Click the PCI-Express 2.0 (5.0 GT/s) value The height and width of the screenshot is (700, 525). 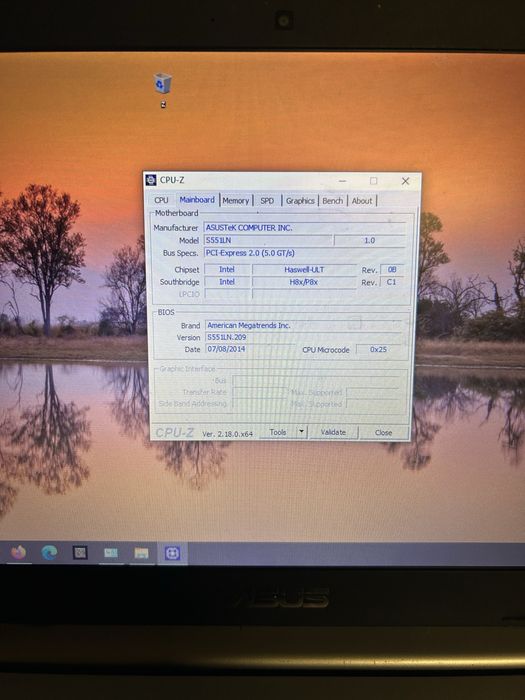[304, 253]
